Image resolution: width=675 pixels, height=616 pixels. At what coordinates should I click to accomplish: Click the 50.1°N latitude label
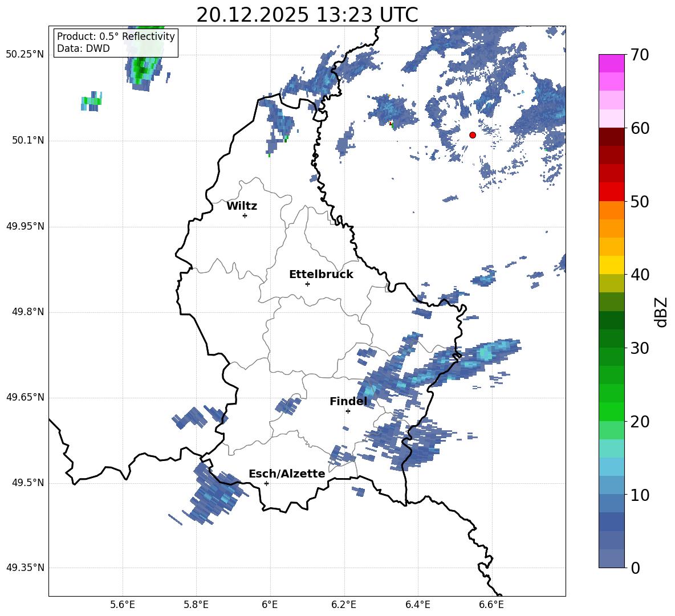[28, 141]
